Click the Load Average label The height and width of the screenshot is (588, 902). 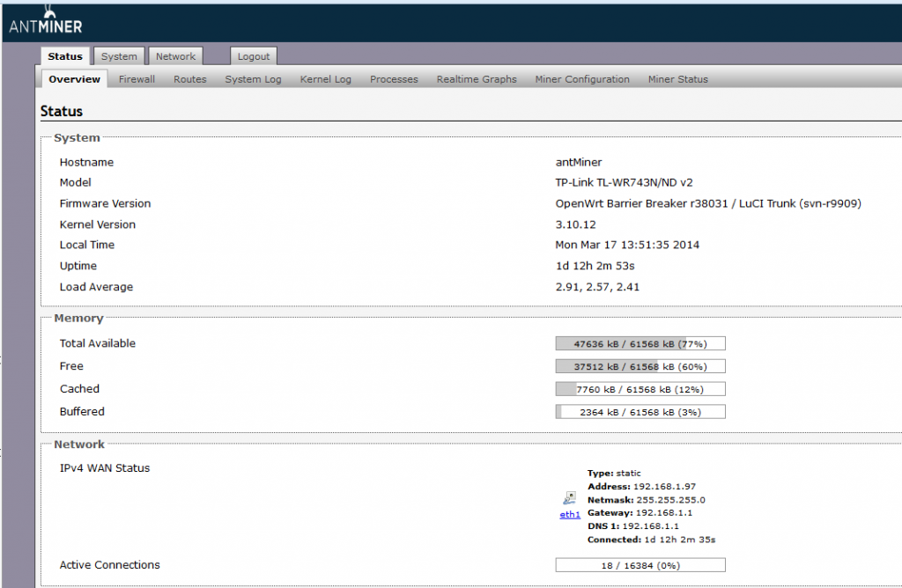pos(96,287)
